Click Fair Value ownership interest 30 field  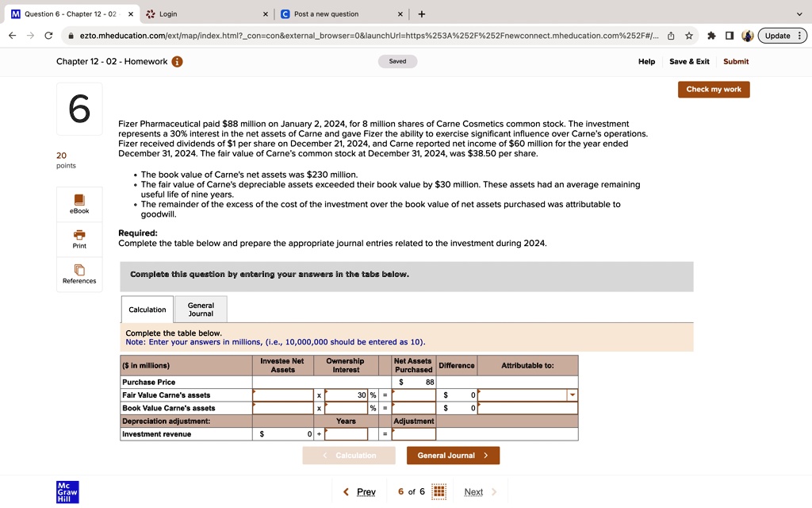point(346,395)
